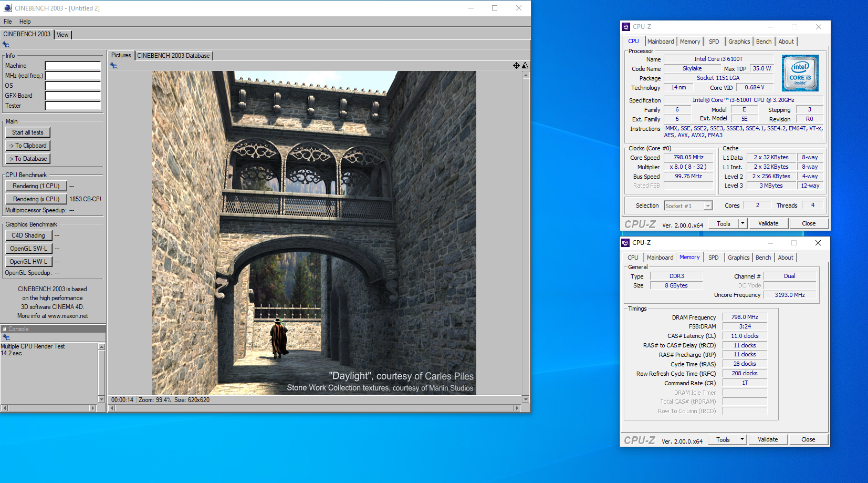868x483 pixels.
Task: Click the pin icon in Pictures panel
Action: pyautogui.click(x=113, y=66)
